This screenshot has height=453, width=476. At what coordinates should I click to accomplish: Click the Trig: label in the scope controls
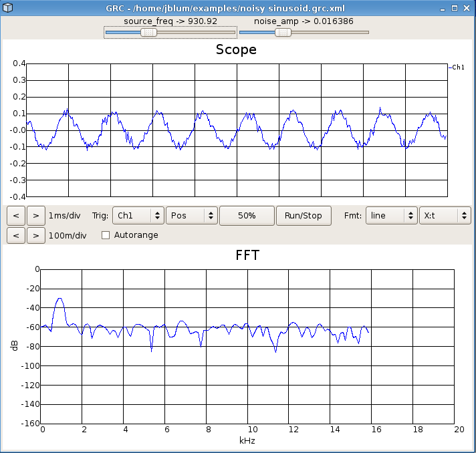100,216
